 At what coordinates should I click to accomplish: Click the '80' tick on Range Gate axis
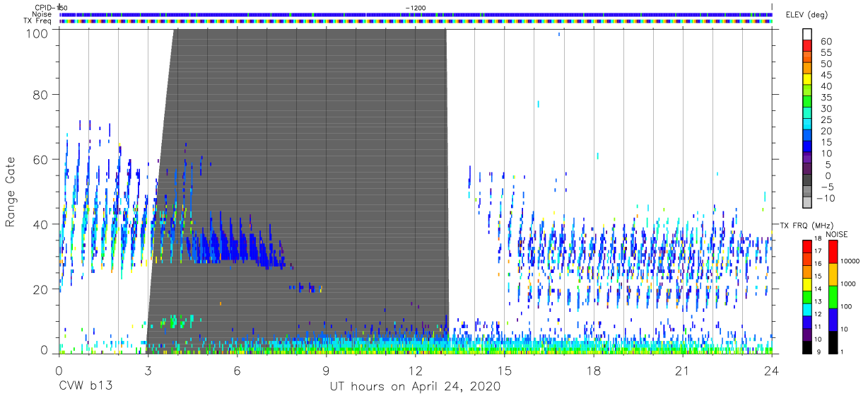[x=41, y=95]
